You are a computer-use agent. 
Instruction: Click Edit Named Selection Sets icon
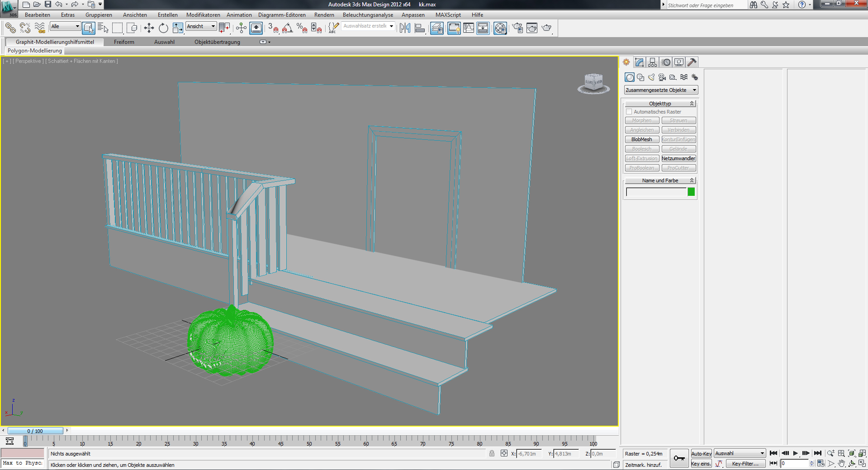pos(333,28)
